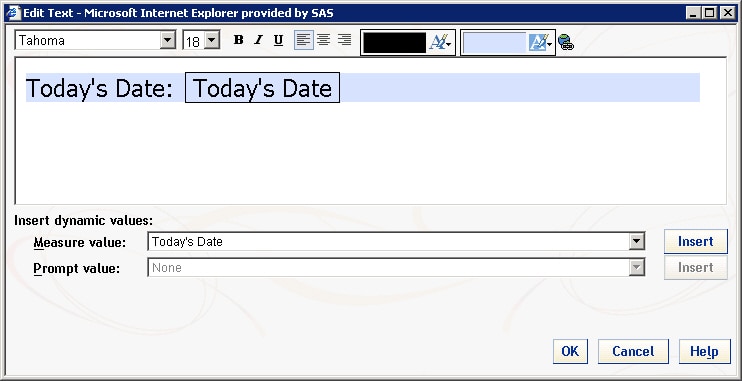Click the Measure value label
Image resolution: width=742 pixels, height=381 pixels.
pos(80,243)
